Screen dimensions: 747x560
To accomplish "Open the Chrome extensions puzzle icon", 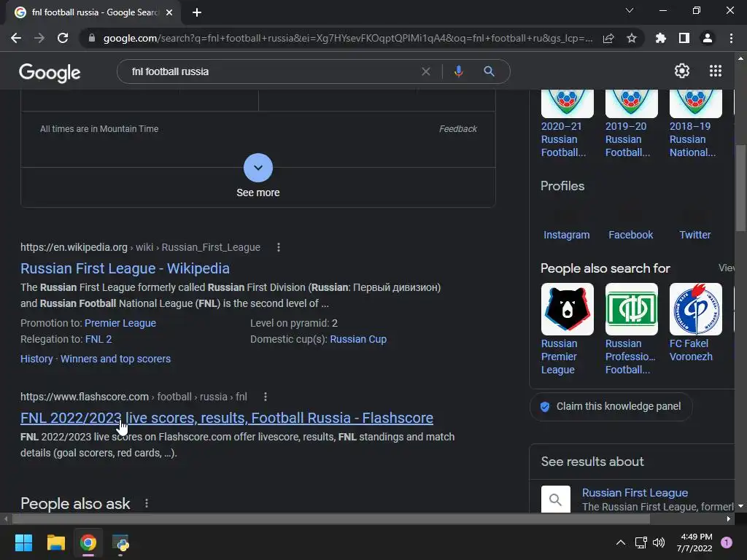I will pyautogui.click(x=661, y=38).
